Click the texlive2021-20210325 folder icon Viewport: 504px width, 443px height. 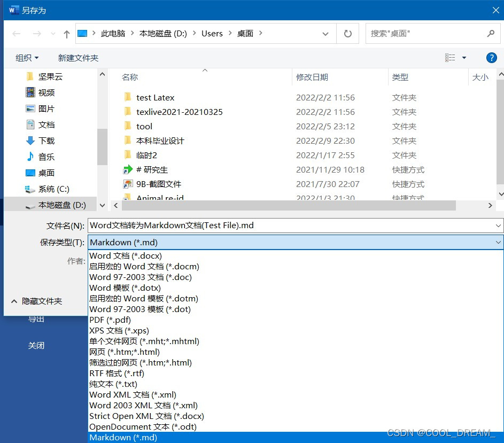pyautogui.click(x=128, y=112)
